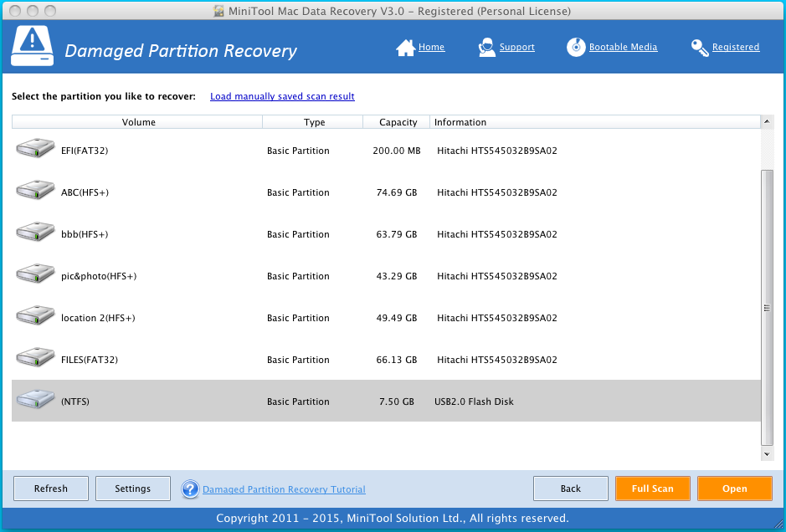Sort by the Type column header

pos(313,122)
